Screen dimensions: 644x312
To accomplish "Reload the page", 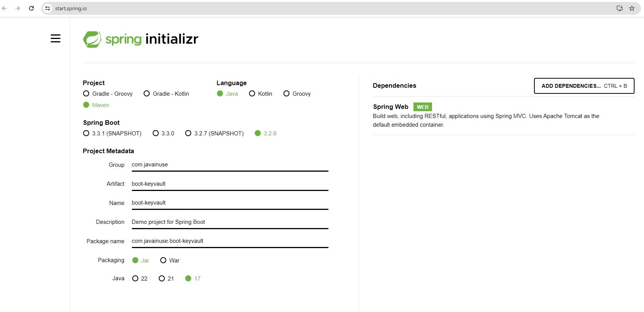I will (x=31, y=8).
